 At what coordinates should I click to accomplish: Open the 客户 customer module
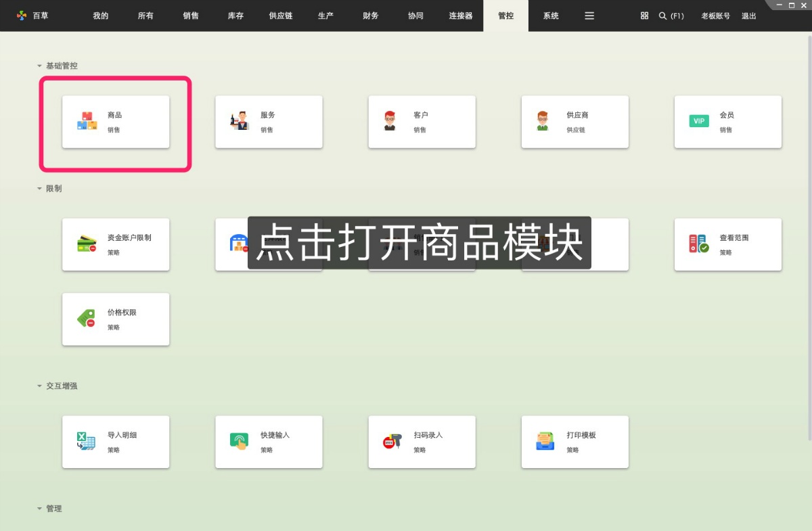pos(422,122)
